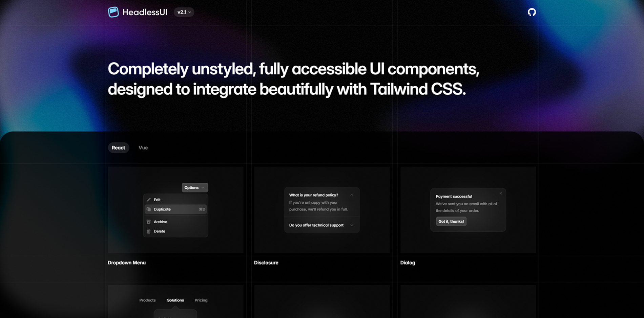Choose Duplicate in the dropdown menu preview
Screen dimensions: 644x318
click(x=176, y=209)
